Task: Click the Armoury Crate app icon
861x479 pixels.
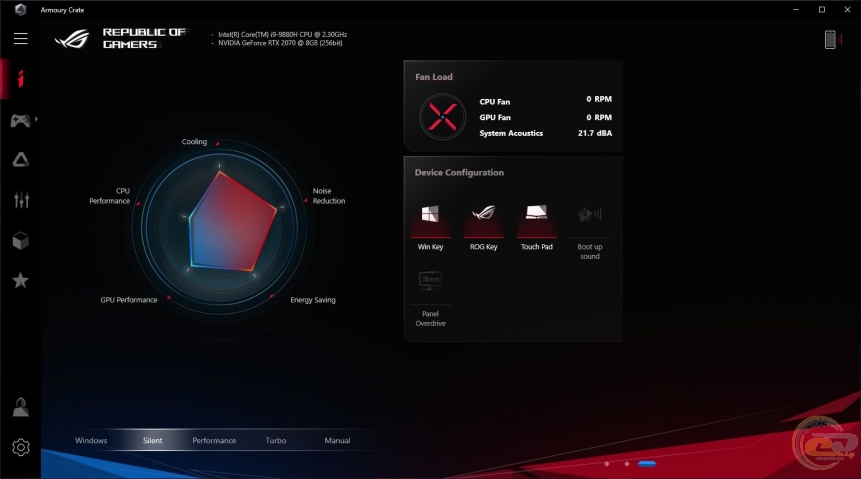Action: coord(20,9)
